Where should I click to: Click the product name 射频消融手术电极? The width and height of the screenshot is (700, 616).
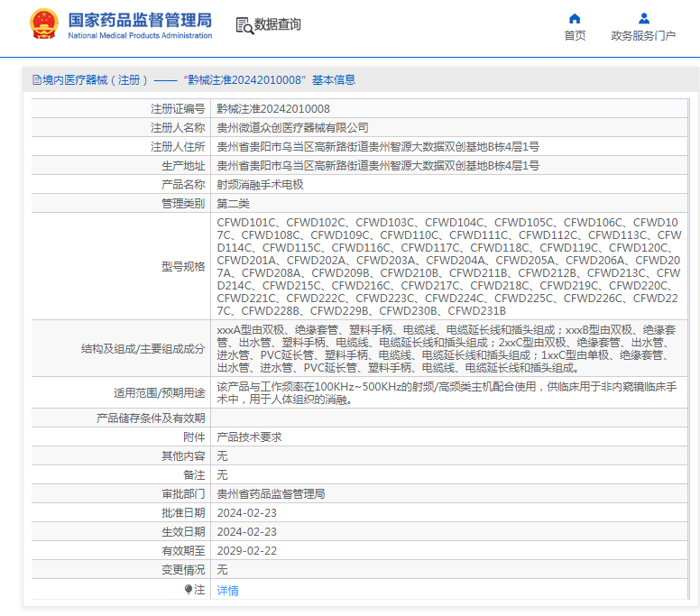point(260,184)
